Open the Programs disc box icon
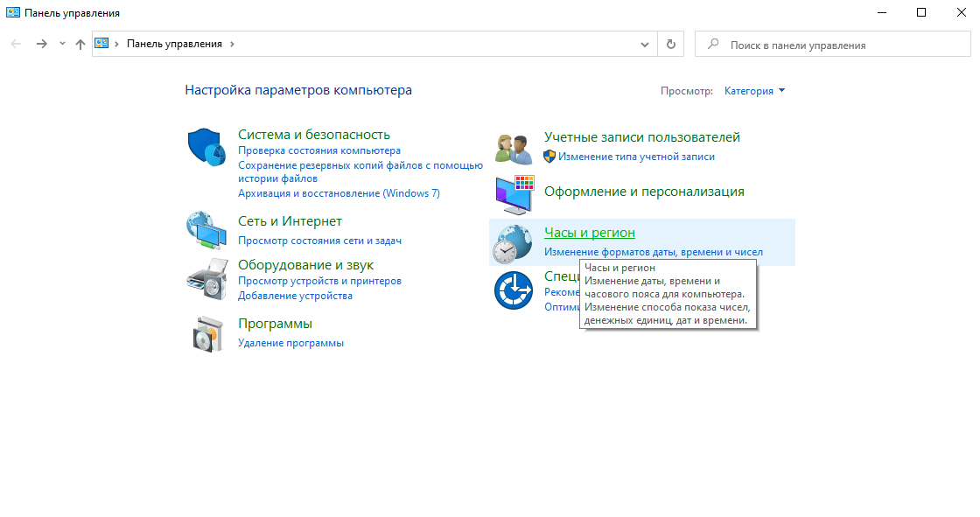The width and height of the screenshot is (980, 517). 207,333
